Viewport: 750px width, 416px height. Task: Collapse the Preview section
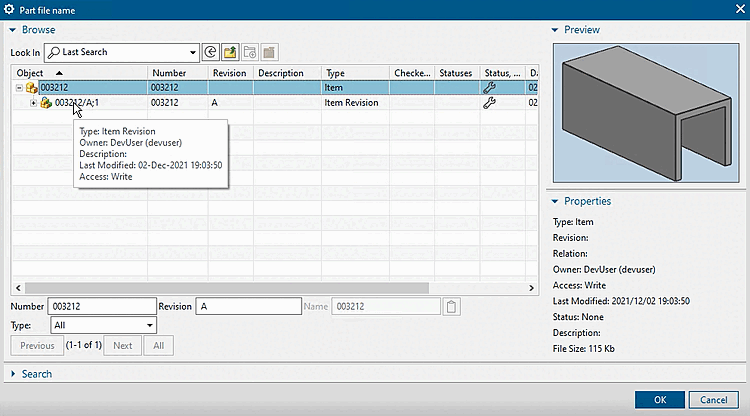pos(555,30)
